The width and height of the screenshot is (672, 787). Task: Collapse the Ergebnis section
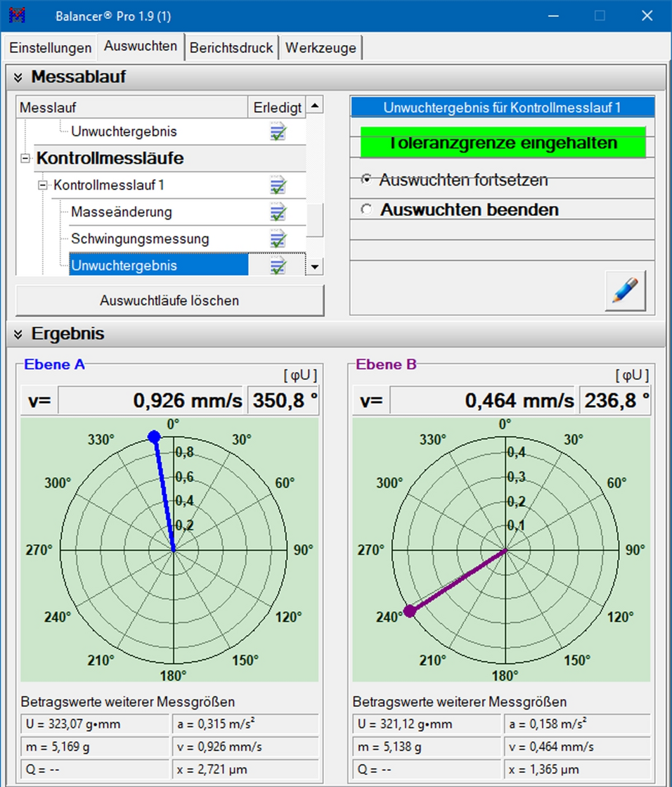coord(18,335)
